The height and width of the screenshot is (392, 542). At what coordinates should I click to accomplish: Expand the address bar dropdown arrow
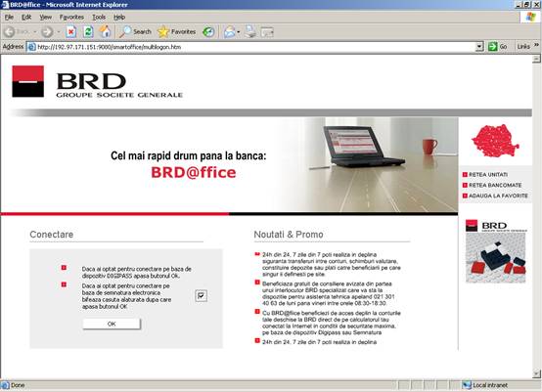coord(479,46)
